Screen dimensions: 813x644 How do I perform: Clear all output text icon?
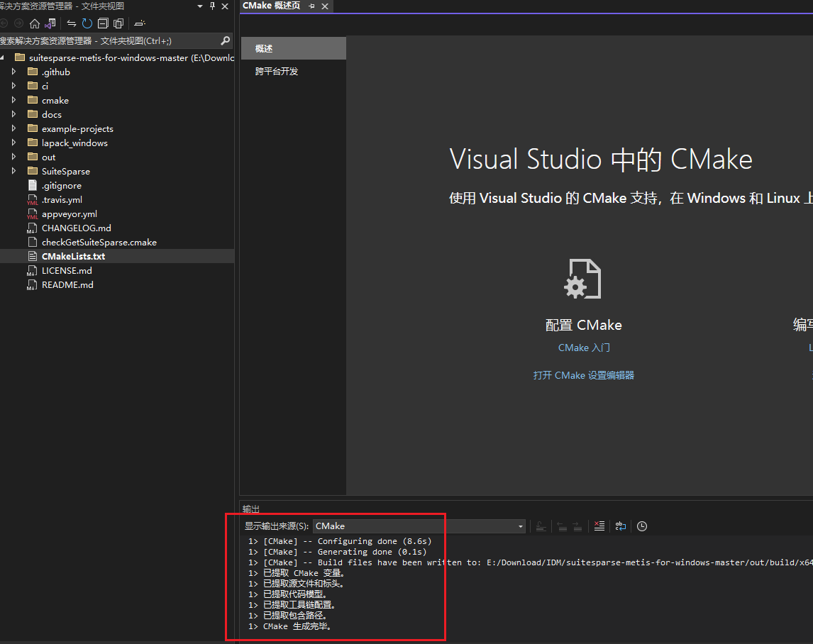coord(599,526)
